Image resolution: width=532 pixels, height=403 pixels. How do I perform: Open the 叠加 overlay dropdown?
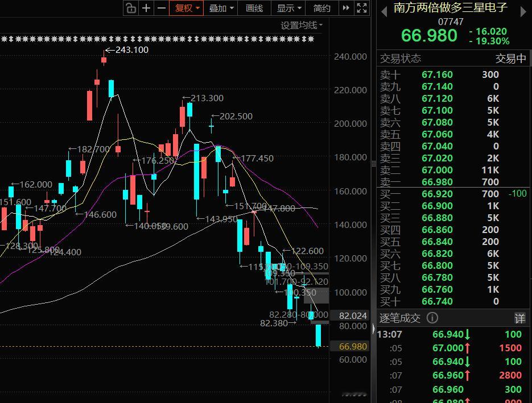tap(221, 8)
